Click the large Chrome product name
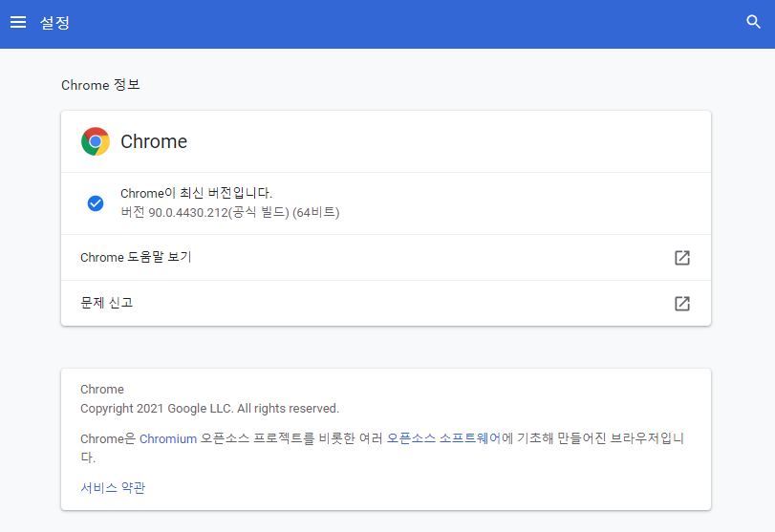 154,141
